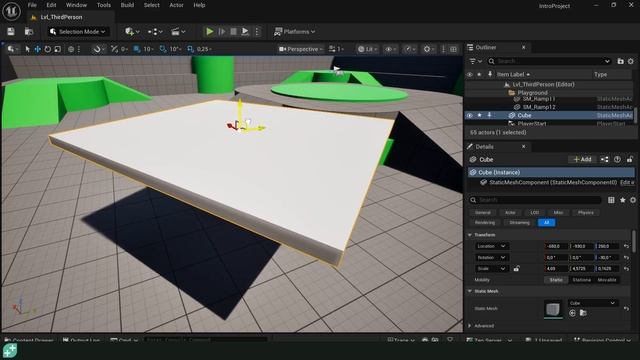This screenshot has width=640, height=360.
Task: Open grid snap size 10 dropdown
Action: pyautogui.click(x=149, y=49)
